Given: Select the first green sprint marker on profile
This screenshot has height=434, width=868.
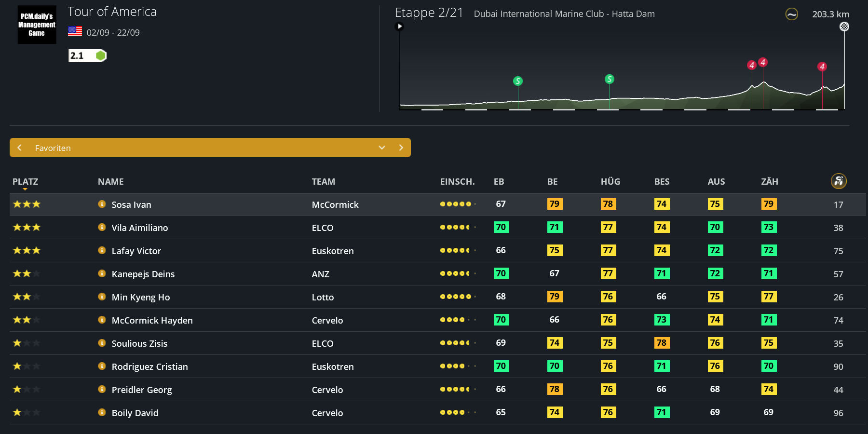Looking at the screenshot, I should [x=517, y=81].
